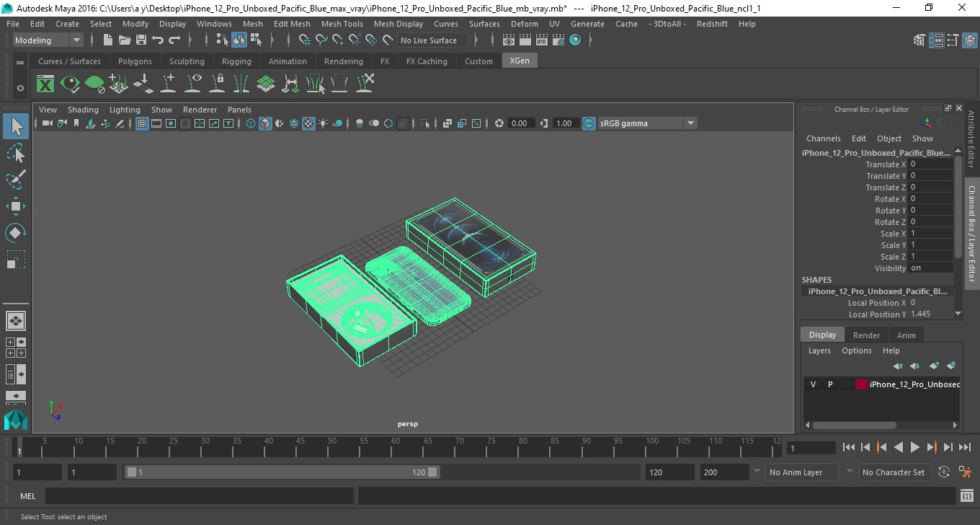Open shelf tab selector menu icon
Image resolution: width=980 pixels, height=525 pixels.
(20, 62)
